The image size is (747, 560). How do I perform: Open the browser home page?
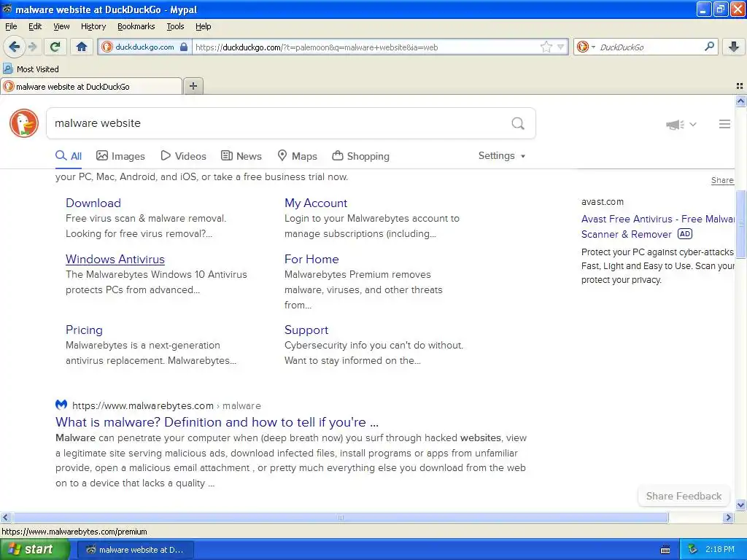[82, 47]
